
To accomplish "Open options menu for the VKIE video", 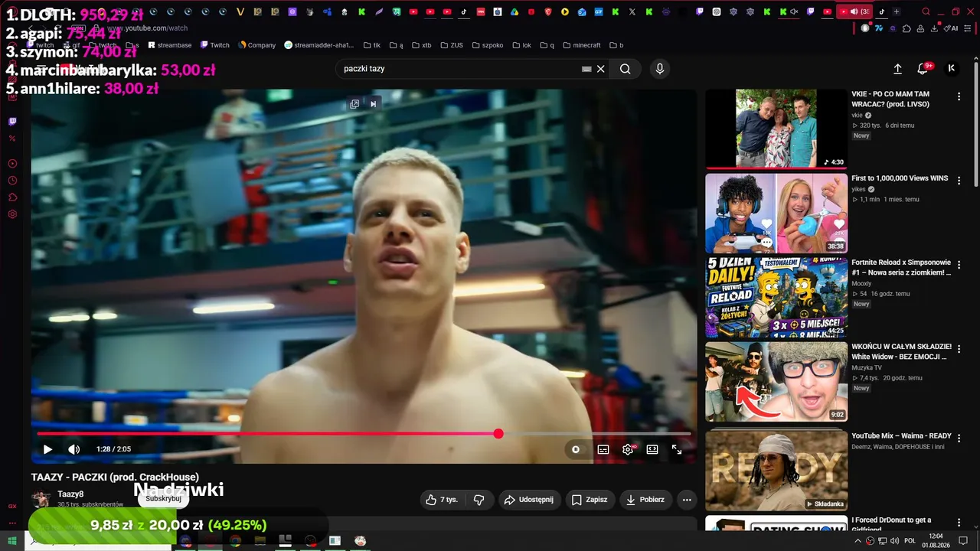I will click(959, 96).
